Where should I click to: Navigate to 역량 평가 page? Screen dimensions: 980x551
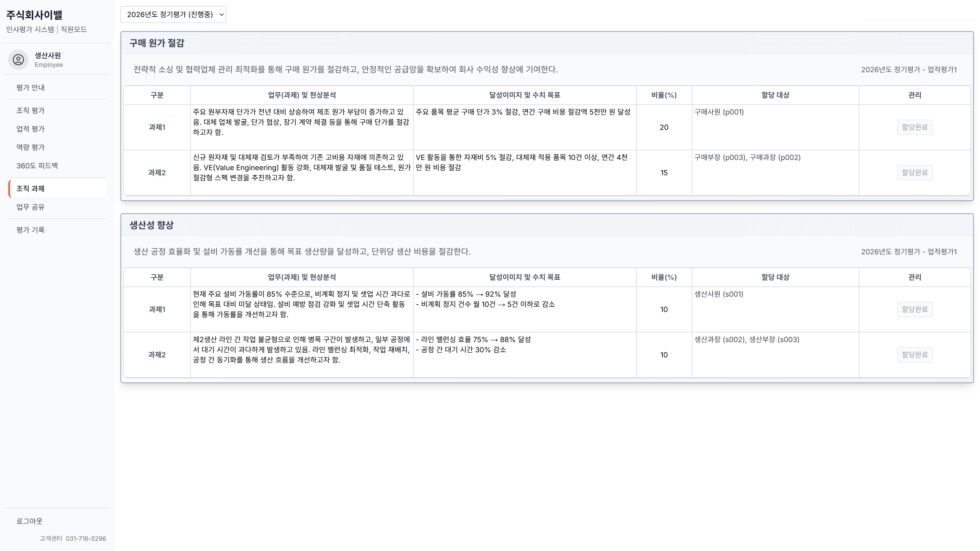click(30, 147)
